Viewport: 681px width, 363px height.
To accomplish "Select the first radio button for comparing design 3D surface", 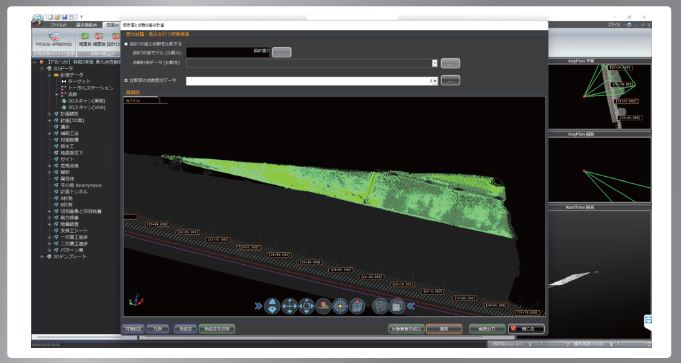I will tap(126, 44).
